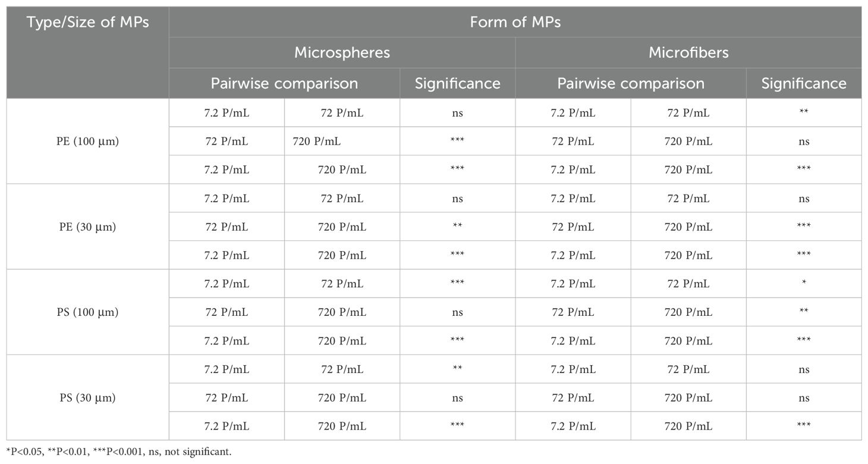Select the '**' significance in PS (30 µm) microspheres
Screen dimensions: 868x464
pos(457,369)
